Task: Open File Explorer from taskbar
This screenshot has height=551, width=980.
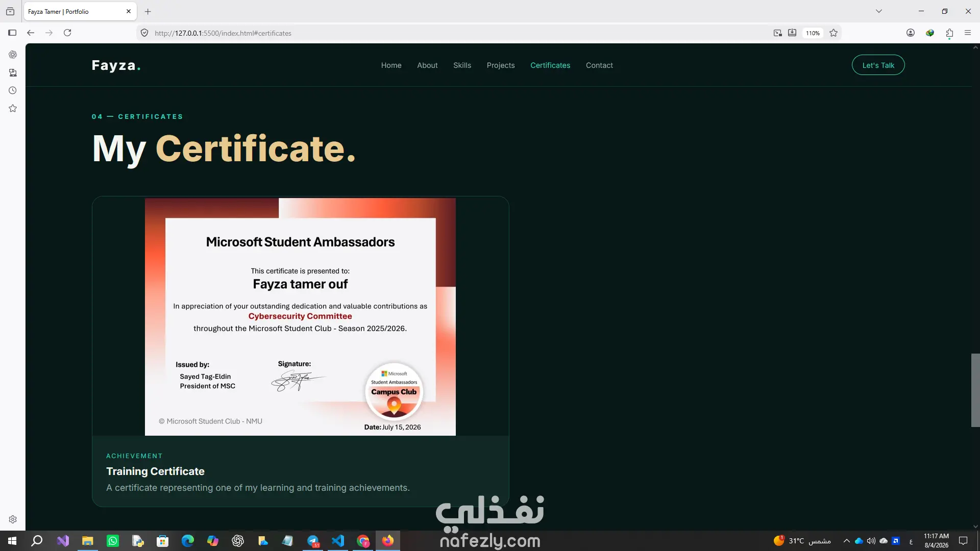Action: [88, 541]
